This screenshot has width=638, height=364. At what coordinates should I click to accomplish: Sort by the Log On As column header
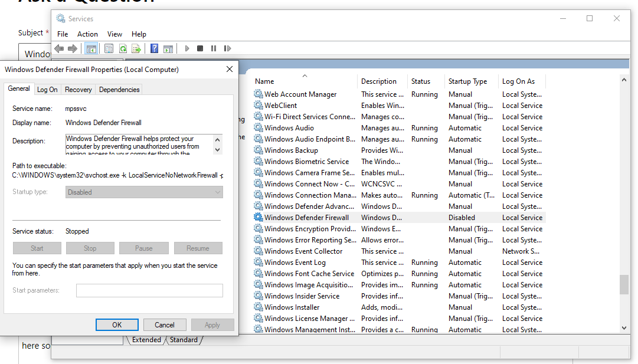pyautogui.click(x=522, y=81)
